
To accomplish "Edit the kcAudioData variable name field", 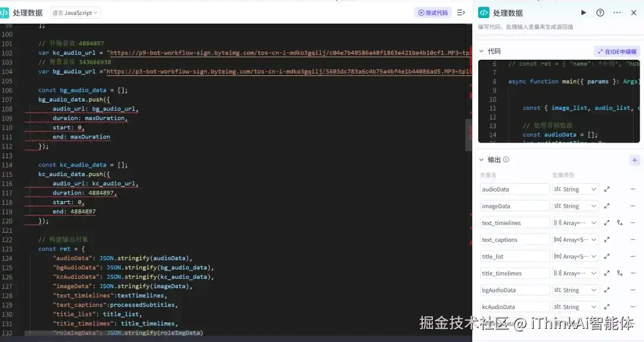I will point(515,307).
